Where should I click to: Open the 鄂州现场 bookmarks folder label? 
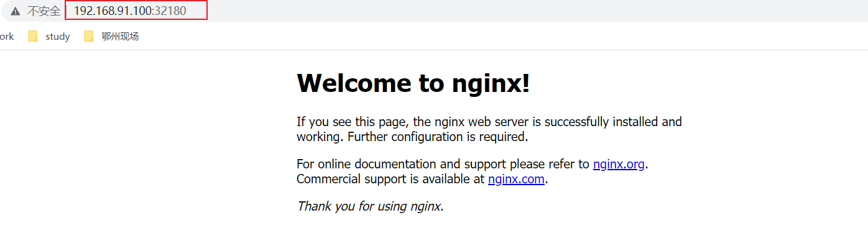[x=120, y=37]
